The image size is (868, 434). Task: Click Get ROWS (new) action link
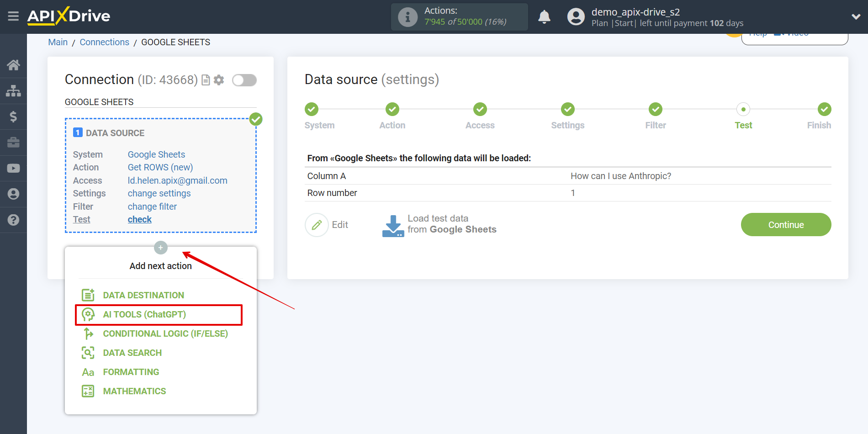point(160,167)
